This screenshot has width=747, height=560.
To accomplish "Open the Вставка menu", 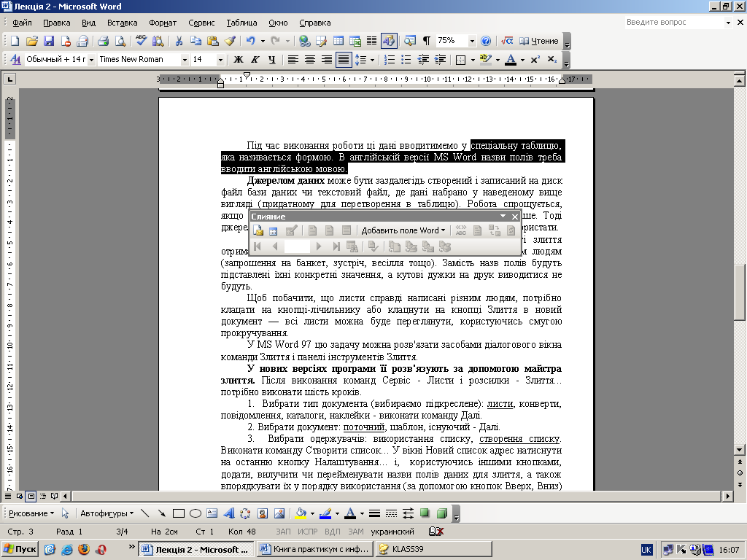I will point(122,23).
